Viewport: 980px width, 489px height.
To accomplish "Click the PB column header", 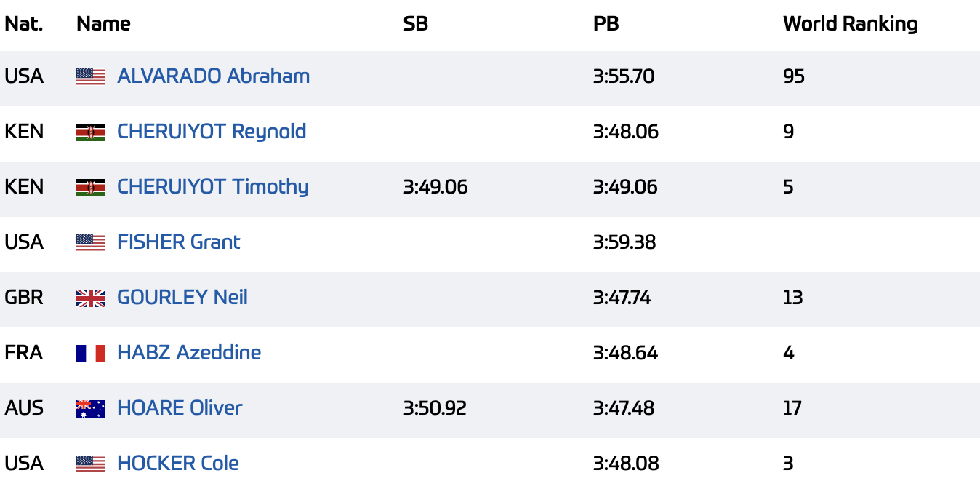I will [606, 24].
